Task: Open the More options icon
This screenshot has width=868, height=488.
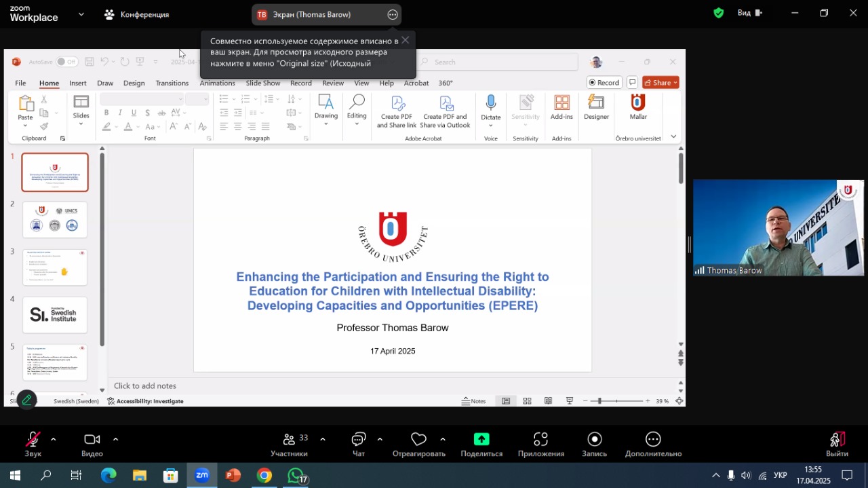Action: 653,445
